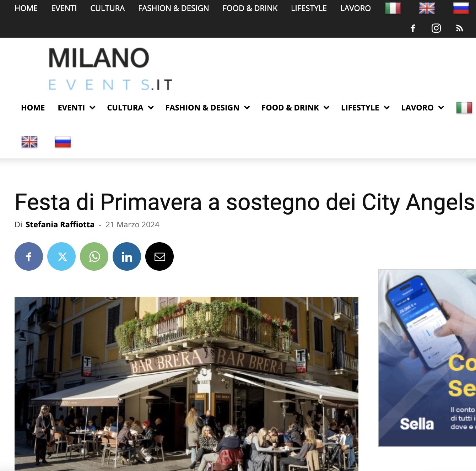This screenshot has height=471, width=476.
Task: Share article by email icon
Action: pyautogui.click(x=159, y=256)
